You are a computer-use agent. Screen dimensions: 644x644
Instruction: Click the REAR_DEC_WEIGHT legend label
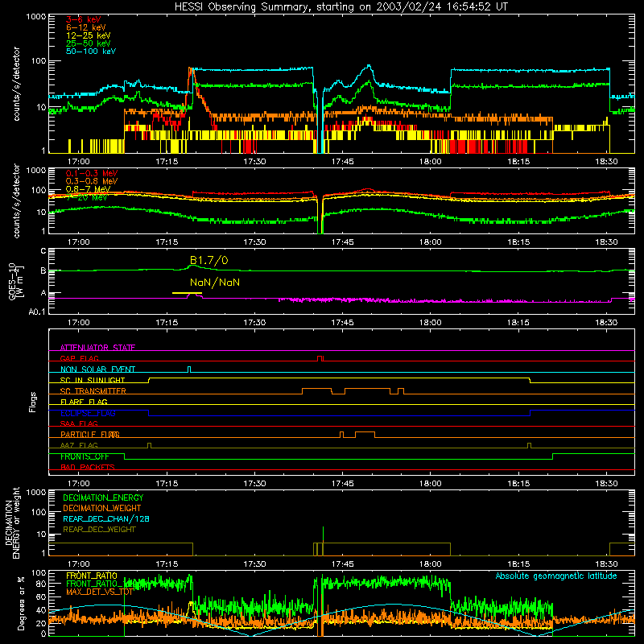[x=99, y=530]
